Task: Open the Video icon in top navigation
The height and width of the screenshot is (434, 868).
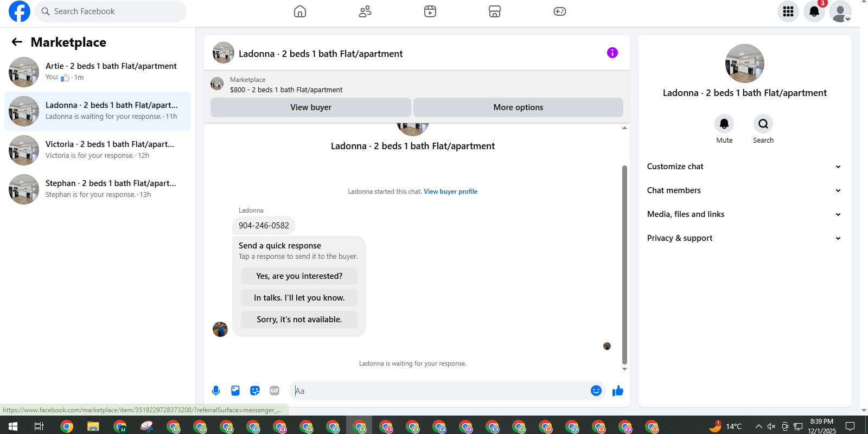Action: tap(430, 11)
